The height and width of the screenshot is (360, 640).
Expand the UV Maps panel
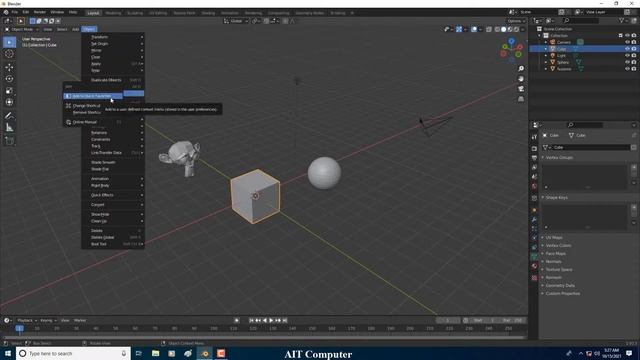point(554,238)
